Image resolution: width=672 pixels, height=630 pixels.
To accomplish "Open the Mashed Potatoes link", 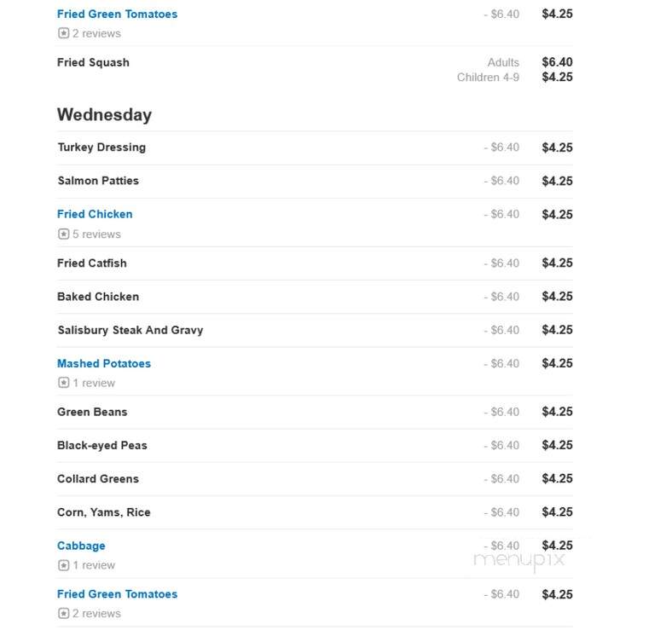I will (x=104, y=363).
